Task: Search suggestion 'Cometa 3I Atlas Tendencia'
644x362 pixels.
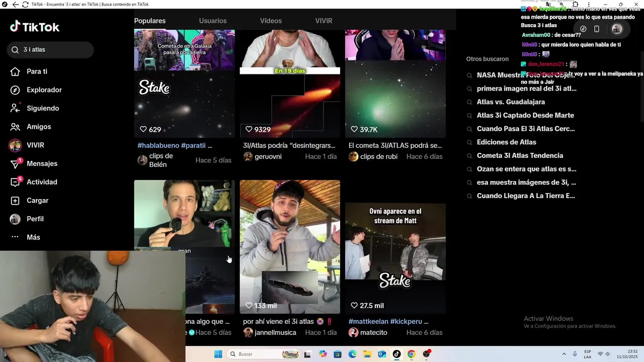Action: (520, 155)
